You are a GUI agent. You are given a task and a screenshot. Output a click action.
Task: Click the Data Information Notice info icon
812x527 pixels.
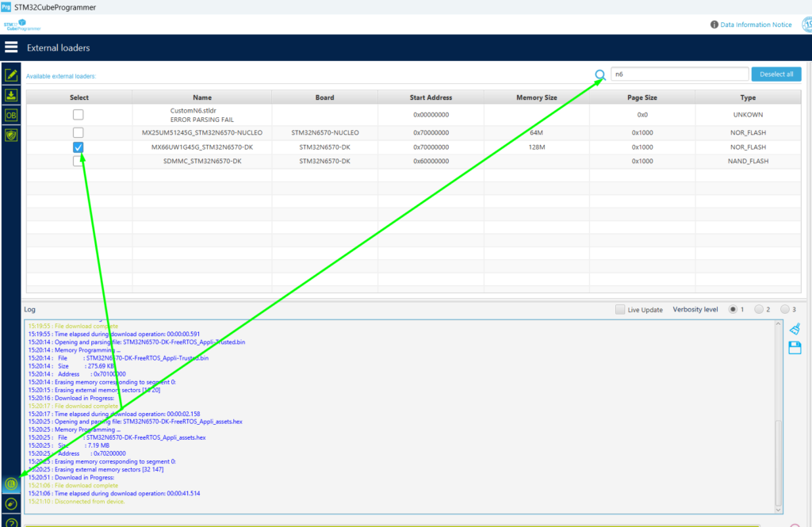714,25
